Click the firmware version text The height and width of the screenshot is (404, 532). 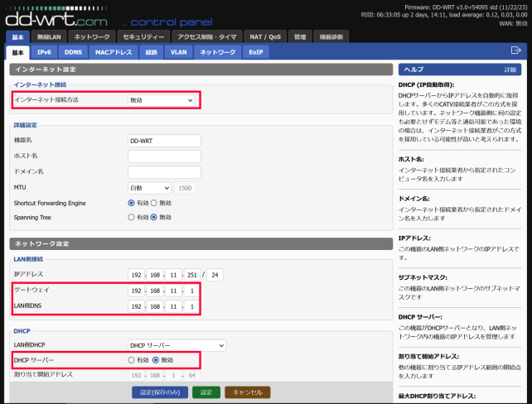(466, 7)
